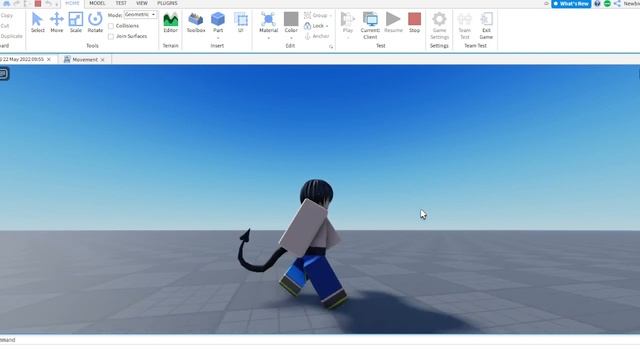Click the green status icon at top right

pos(607,3)
